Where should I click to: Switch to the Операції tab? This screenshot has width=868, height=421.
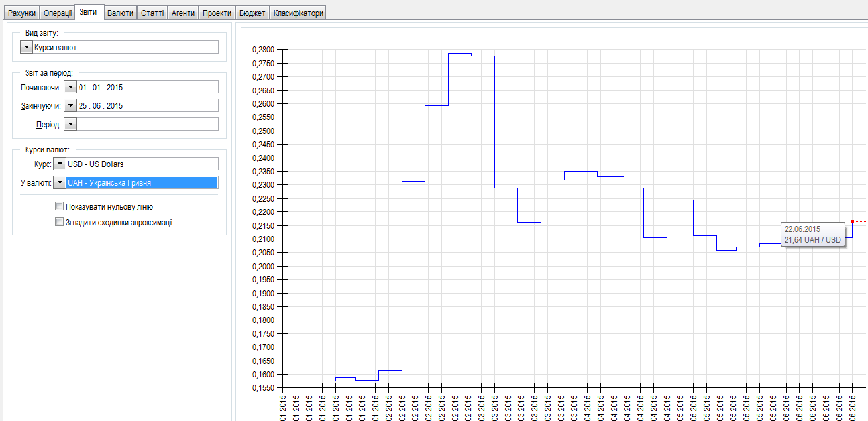coord(58,13)
